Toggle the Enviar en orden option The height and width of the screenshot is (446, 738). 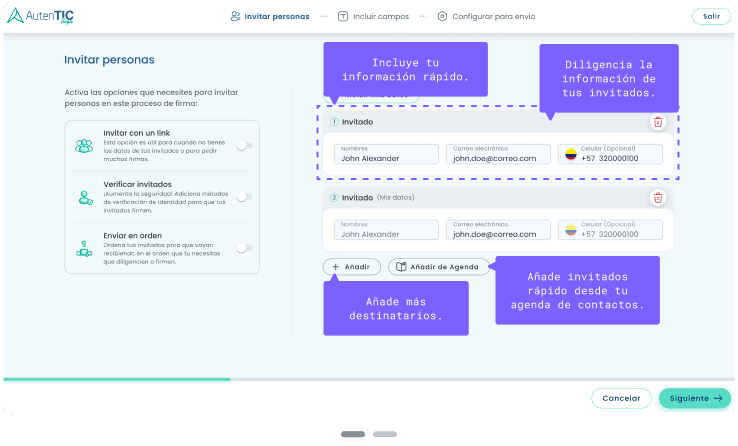tap(243, 247)
